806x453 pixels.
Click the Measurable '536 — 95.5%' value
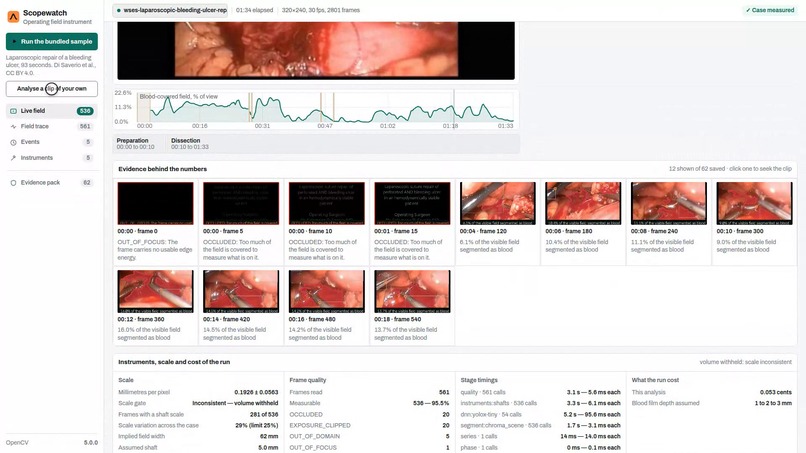point(431,404)
